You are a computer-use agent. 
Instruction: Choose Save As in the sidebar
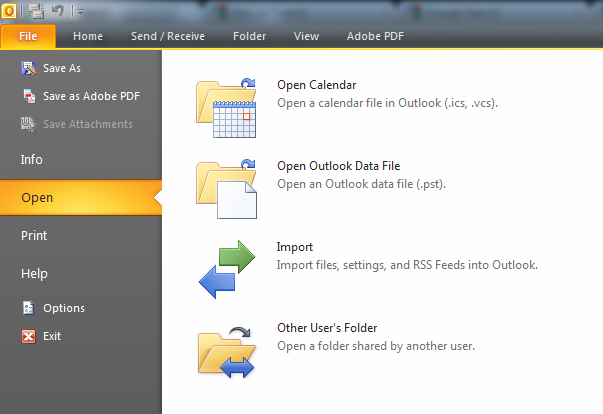pyautogui.click(x=62, y=68)
